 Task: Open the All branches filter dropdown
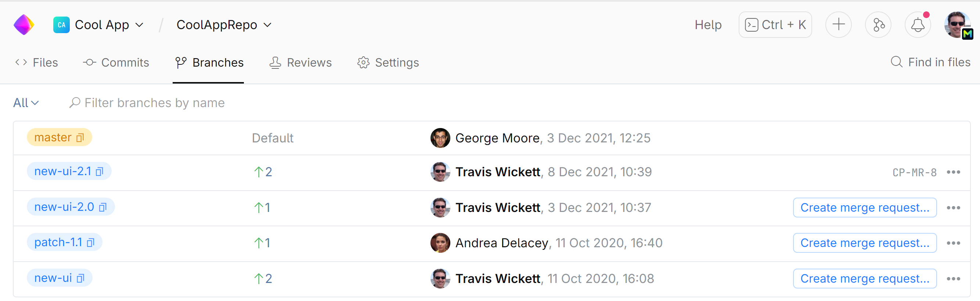click(26, 103)
